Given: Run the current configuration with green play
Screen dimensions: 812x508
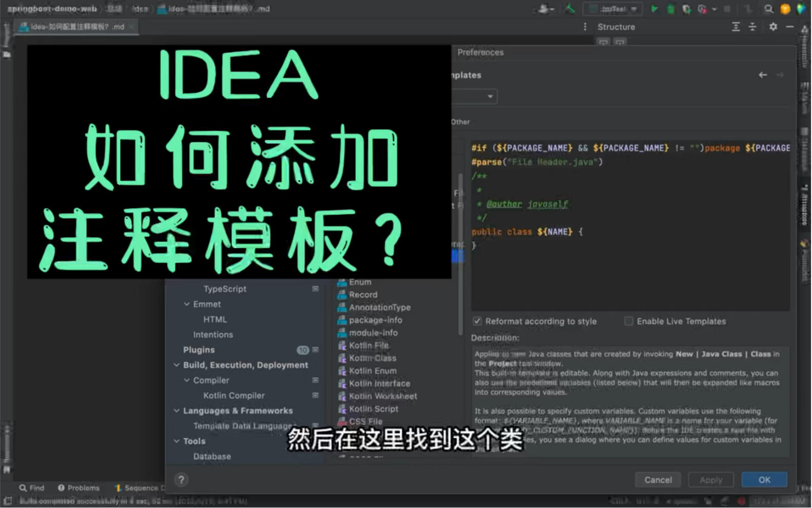Looking at the screenshot, I should (654, 9).
